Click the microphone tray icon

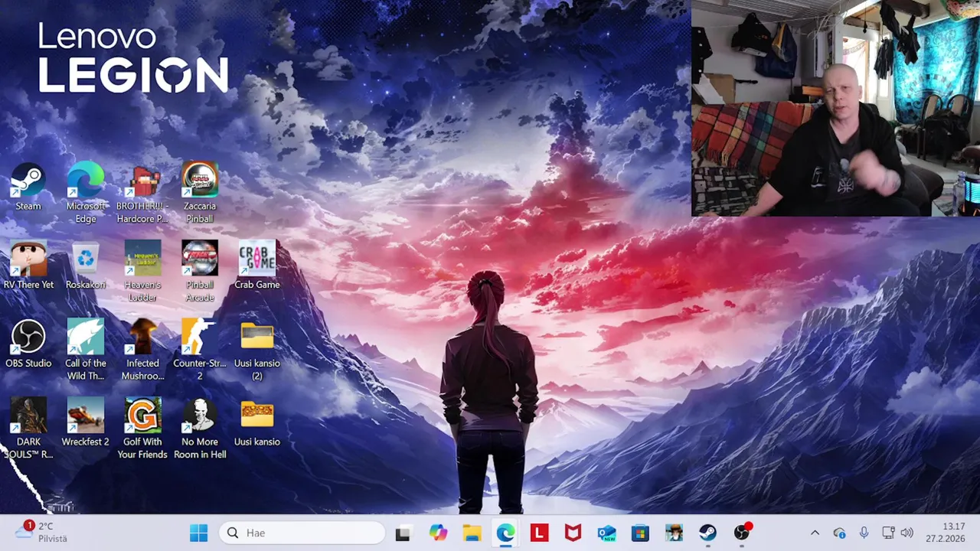(864, 533)
